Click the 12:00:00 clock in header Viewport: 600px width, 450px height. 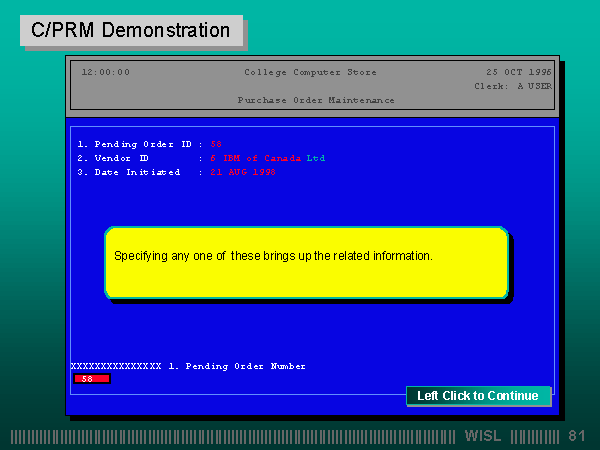pos(105,72)
